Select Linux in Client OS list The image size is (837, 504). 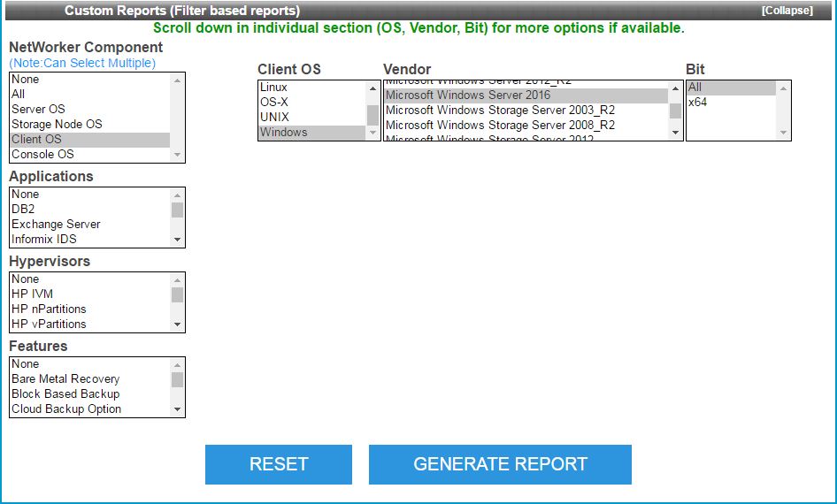coord(312,87)
